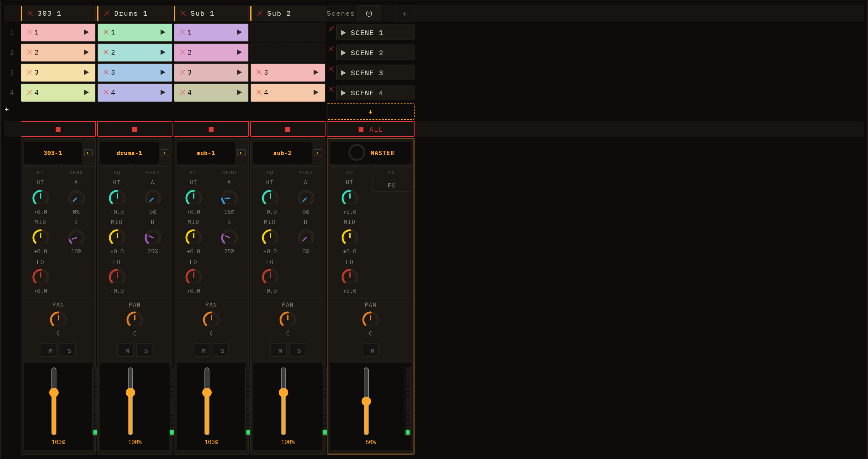
Task: Solo the sub-2 channel
Action: click(x=298, y=351)
